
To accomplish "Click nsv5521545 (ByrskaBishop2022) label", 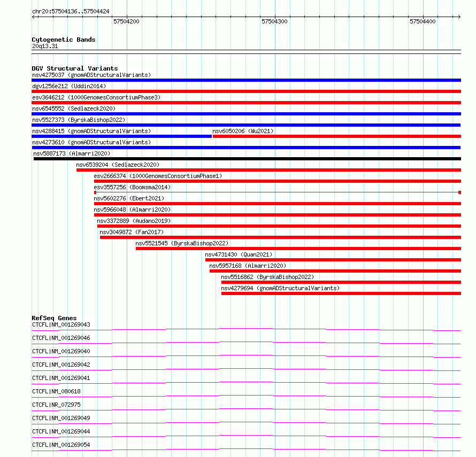I will [x=182, y=243].
